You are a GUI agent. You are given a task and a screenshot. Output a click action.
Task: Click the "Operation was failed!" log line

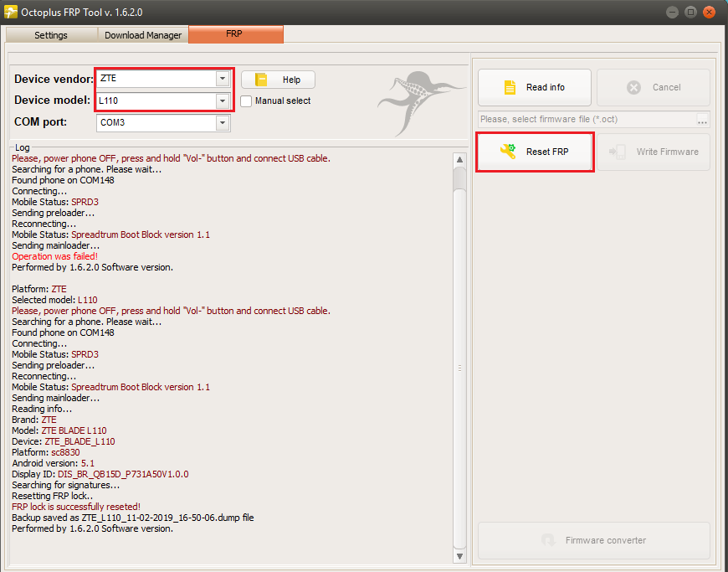pyautogui.click(x=54, y=256)
